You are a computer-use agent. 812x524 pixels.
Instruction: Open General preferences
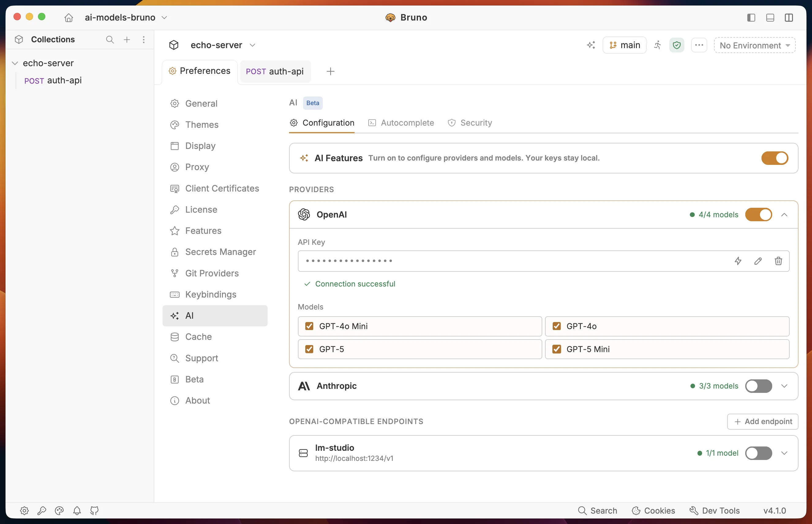pos(215,104)
